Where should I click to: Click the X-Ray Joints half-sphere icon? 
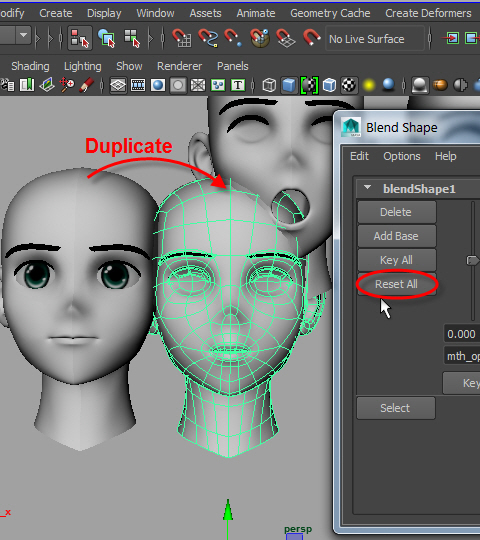pos(460,85)
